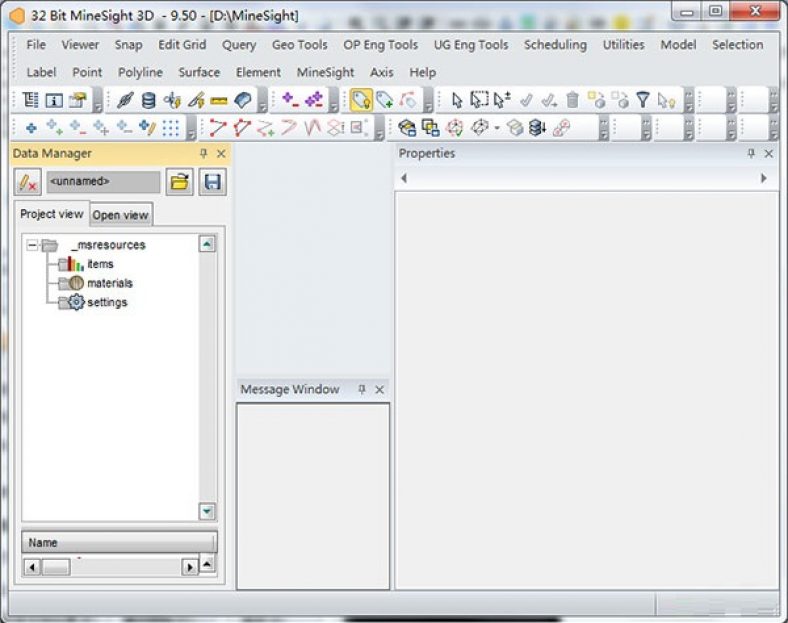Screen dimensions: 788x623
Task: Close the Data Manager panel
Action: click(x=221, y=154)
